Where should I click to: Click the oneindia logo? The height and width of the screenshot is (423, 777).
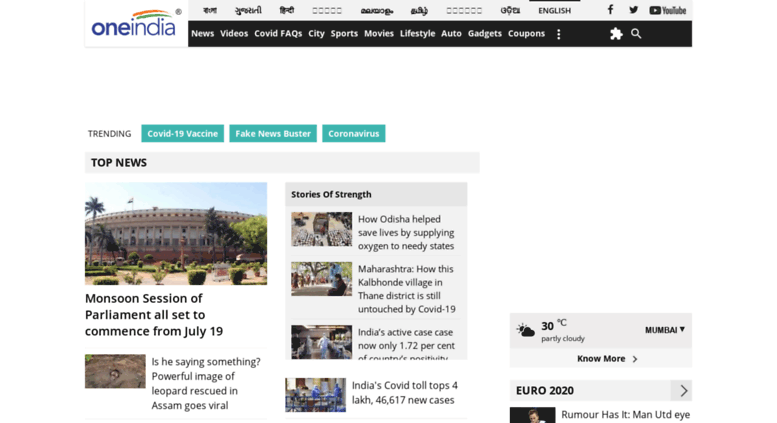[136, 24]
